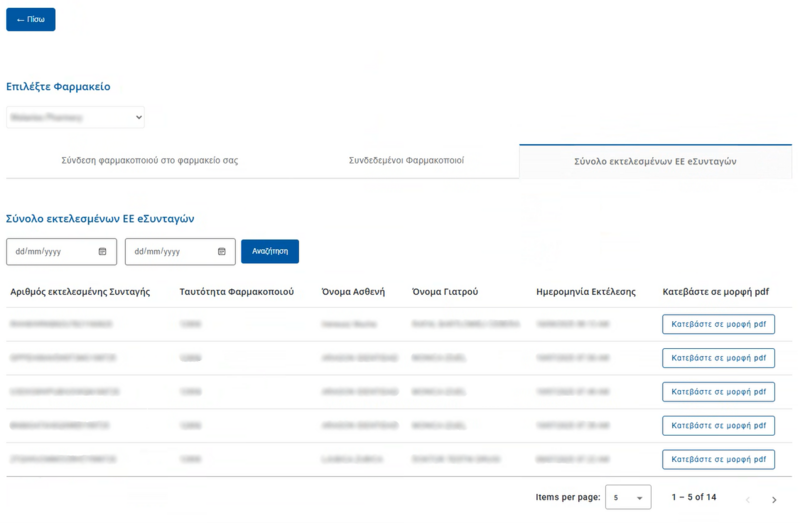Download pdf for the fifth table row

pos(718,459)
